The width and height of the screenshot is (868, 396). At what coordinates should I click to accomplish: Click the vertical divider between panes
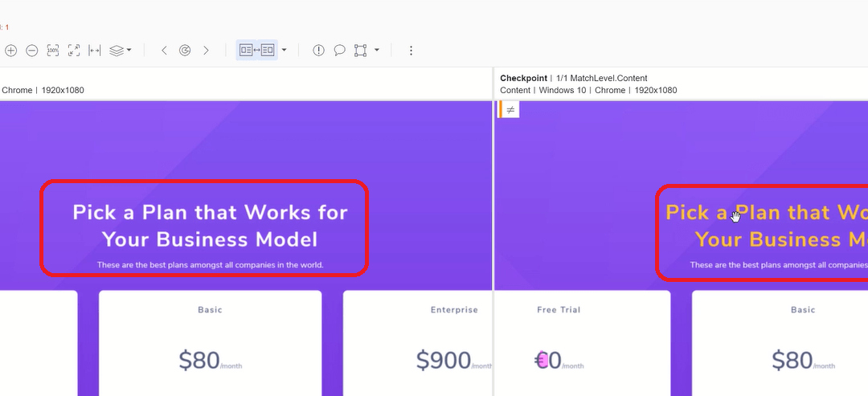pyautogui.click(x=493, y=241)
